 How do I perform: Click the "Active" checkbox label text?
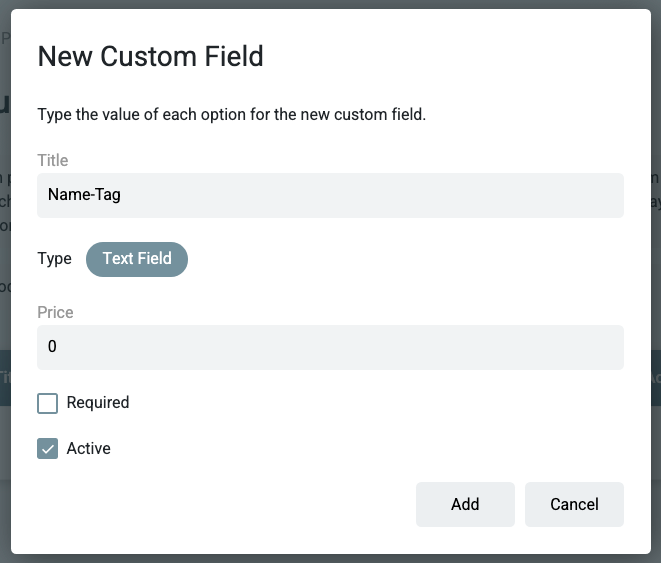[89, 448]
